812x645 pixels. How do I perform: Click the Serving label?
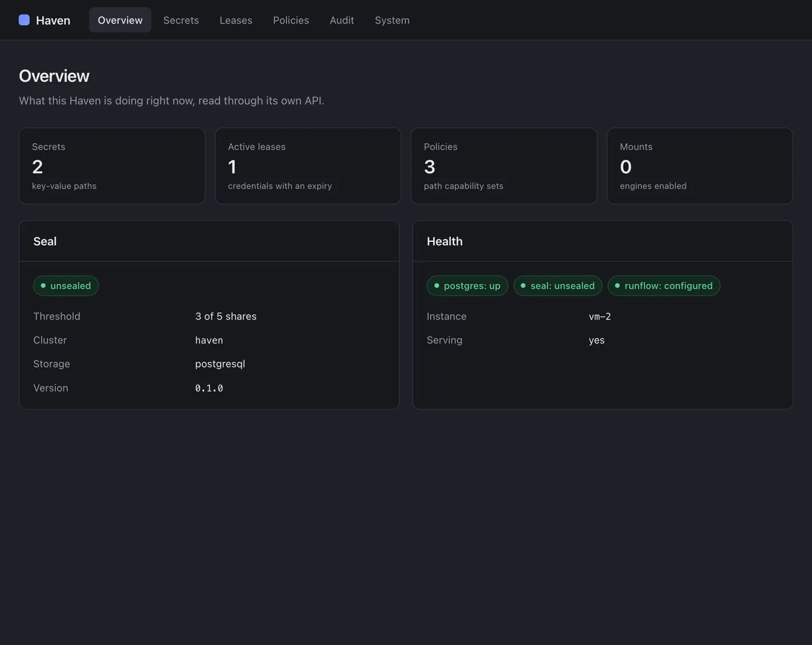coord(444,340)
